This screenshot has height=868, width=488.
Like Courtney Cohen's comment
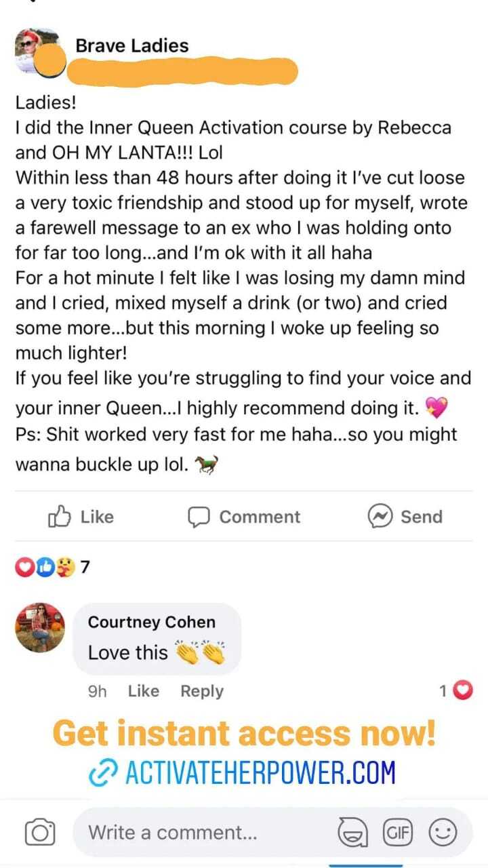[143, 691]
